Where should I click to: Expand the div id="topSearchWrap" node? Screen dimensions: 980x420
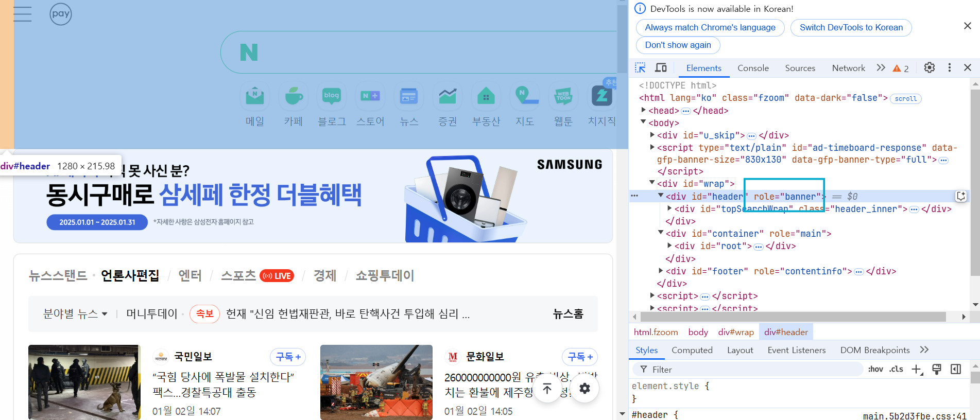(x=669, y=208)
